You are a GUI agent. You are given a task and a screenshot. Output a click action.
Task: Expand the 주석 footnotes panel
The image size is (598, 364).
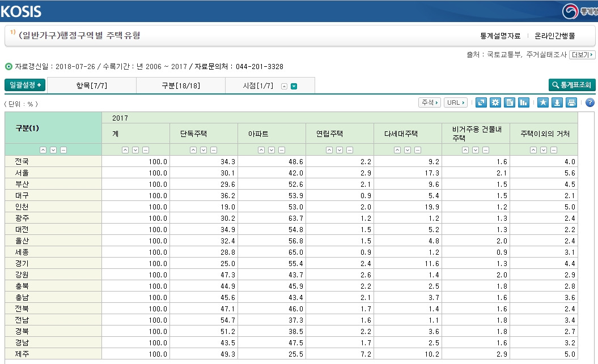coord(430,102)
